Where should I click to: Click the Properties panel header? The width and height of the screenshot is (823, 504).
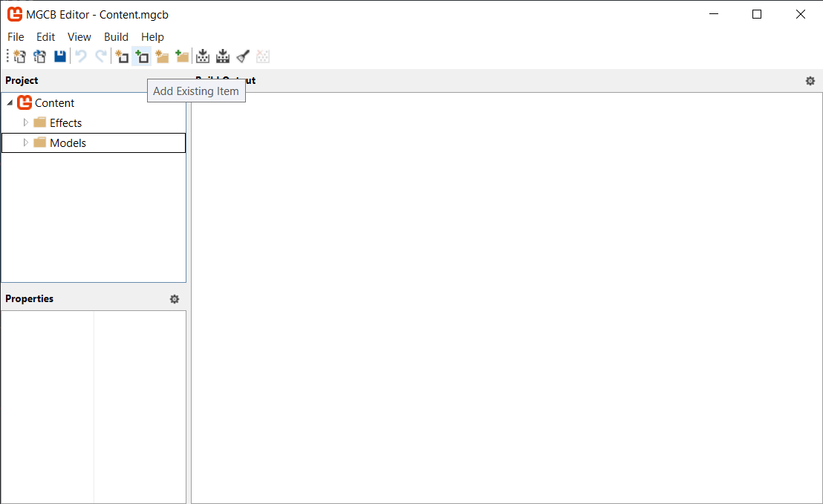click(x=30, y=298)
